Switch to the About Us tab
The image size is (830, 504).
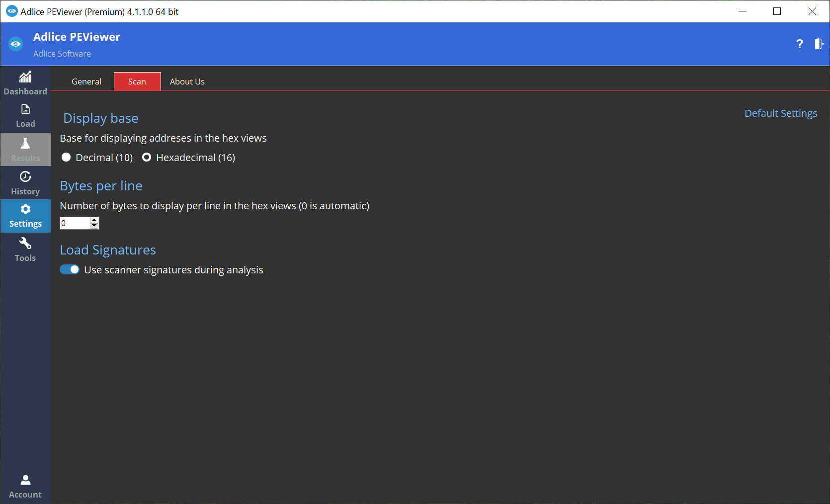coord(187,82)
